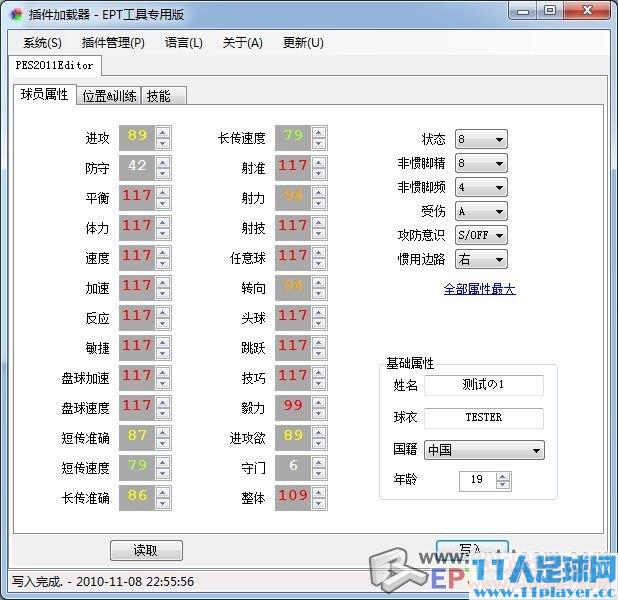Screen dimensions: 618x600
Task: Increase 反应 value with up arrow
Action: point(163,312)
